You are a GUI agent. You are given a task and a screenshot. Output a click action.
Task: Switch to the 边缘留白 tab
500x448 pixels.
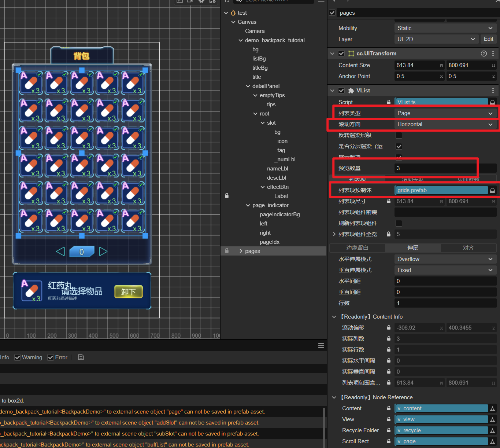357,248
